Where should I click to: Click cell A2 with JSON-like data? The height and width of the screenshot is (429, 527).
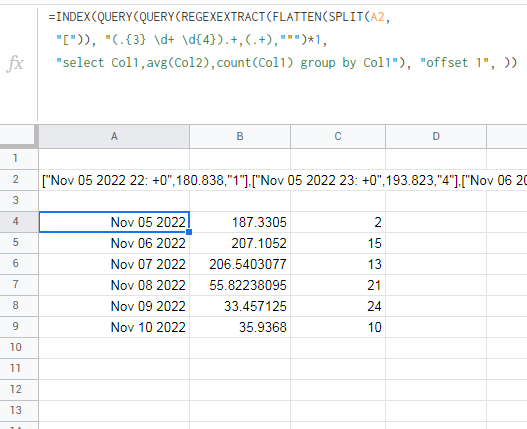coord(114,180)
